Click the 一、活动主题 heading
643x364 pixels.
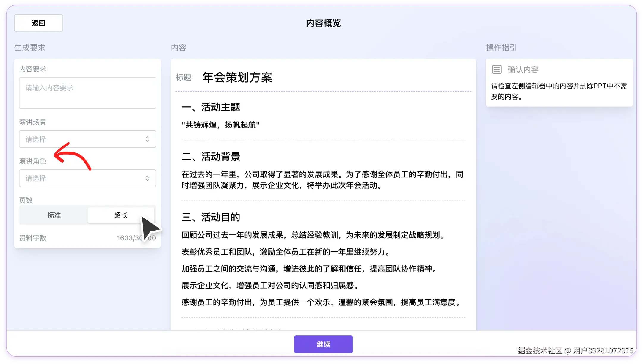211,107
